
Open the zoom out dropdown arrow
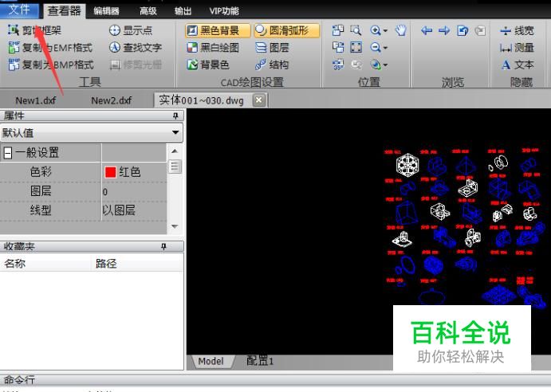coord(385,48)
